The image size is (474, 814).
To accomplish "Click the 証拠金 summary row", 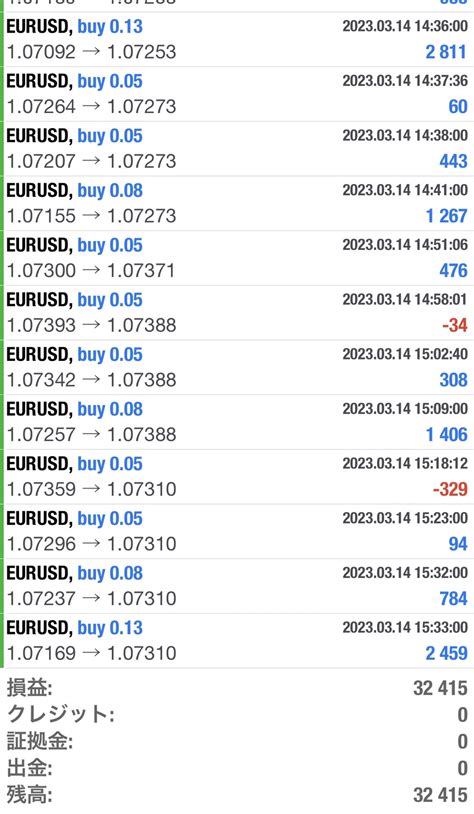I will pos(237,741).
